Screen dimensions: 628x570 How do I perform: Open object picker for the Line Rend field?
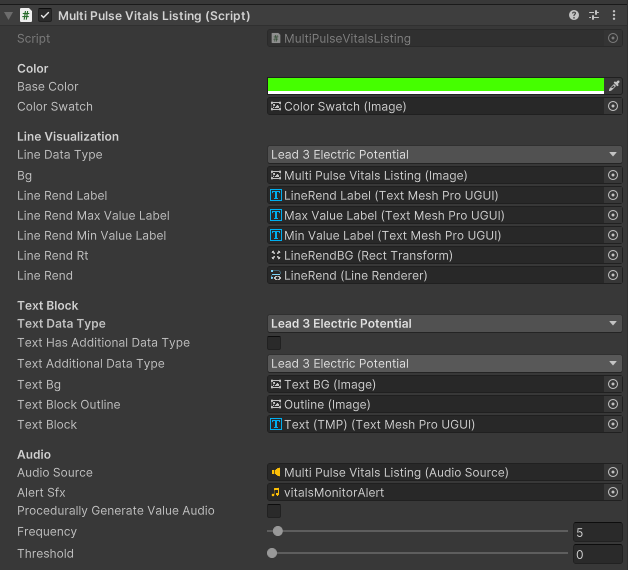(613, 276)
